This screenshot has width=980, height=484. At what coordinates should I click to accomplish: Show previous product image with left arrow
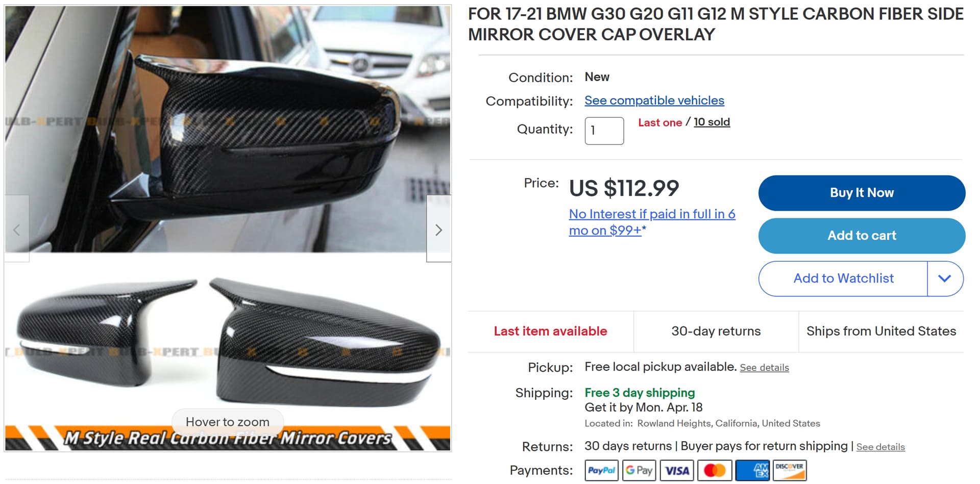(x=17, y=229)
